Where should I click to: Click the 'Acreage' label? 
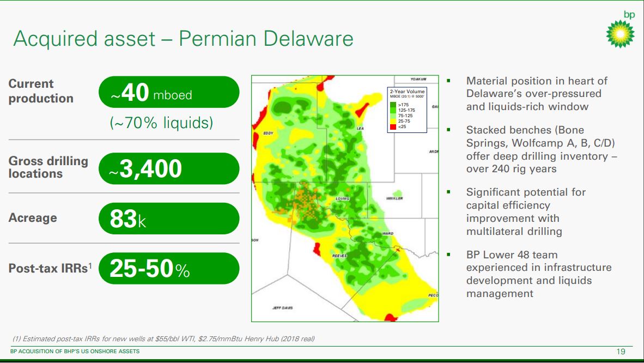(x=33, y=217)
